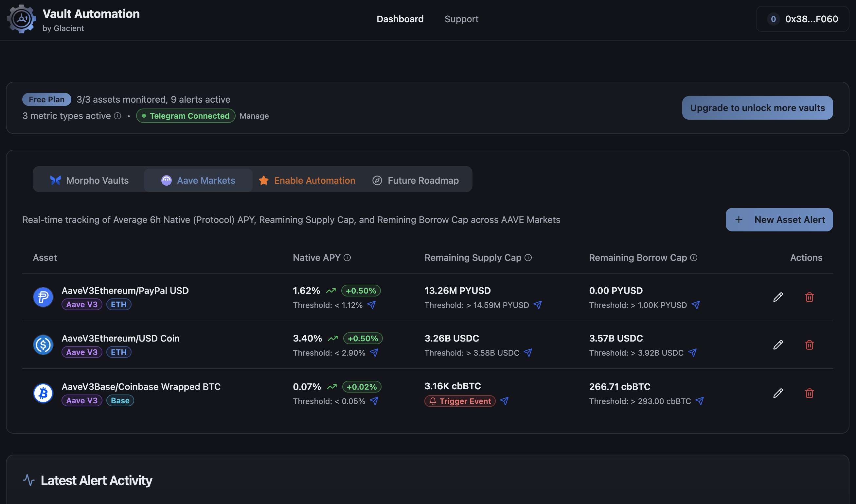Click the Remaining Supply Cap info icon
This screenshot has width=856, height=504.
(528, 258)
